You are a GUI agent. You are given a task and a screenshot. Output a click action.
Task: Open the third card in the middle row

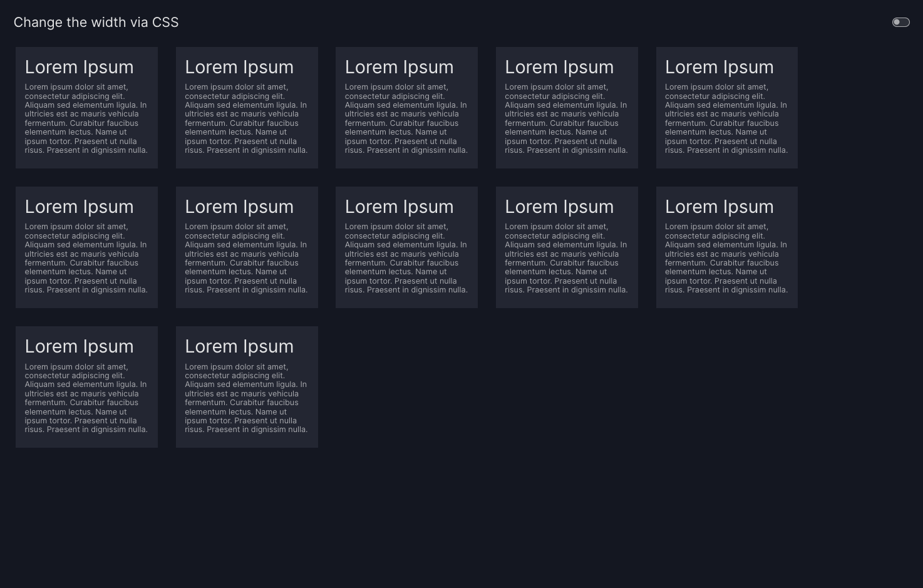pyautogui.click(x=406, y=247)
